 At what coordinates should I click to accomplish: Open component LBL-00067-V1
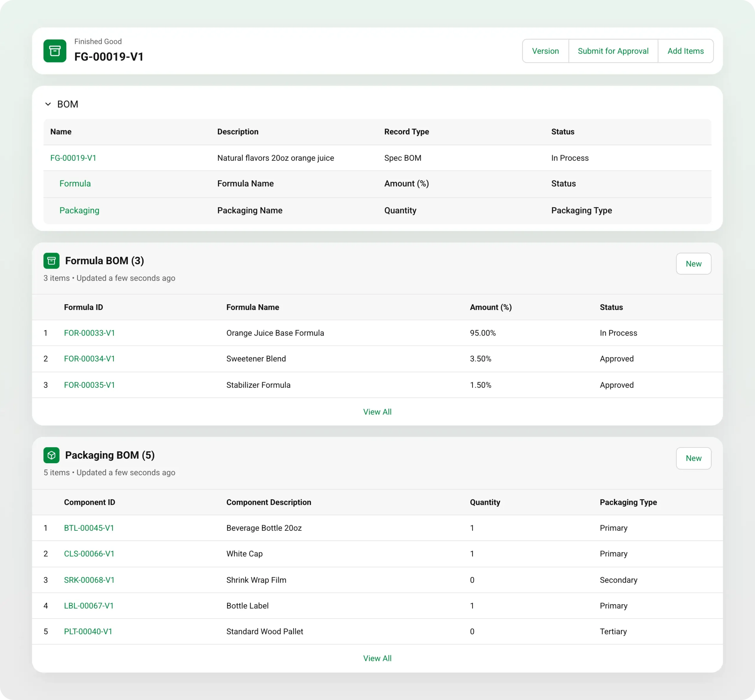89,606
